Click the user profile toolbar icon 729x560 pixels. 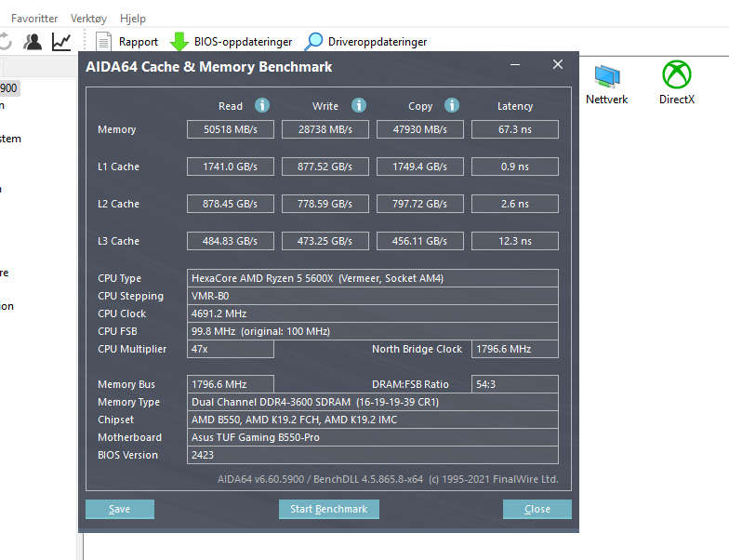(x=33, y=42)
